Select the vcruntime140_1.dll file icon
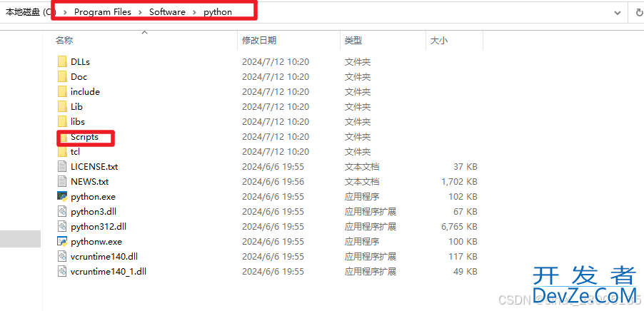Image resolution: width=644 pixels, height=311 pixels. click(x=62, y=272)
